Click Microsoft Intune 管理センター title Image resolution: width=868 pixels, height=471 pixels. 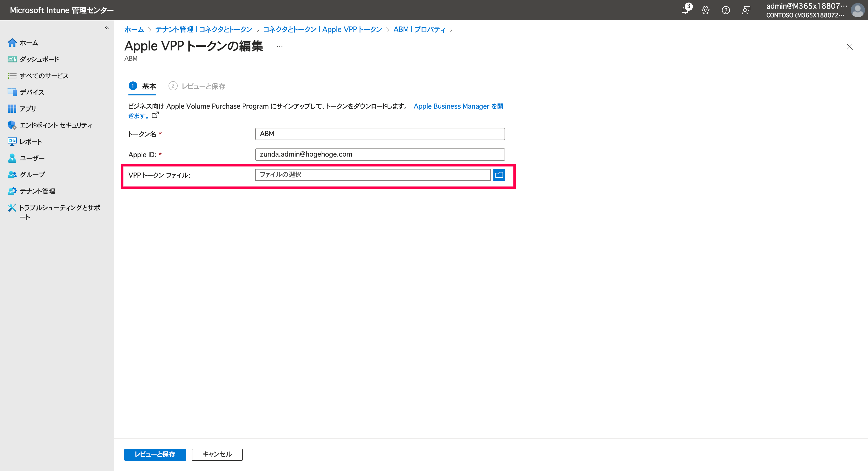click(x=62, y=10)
